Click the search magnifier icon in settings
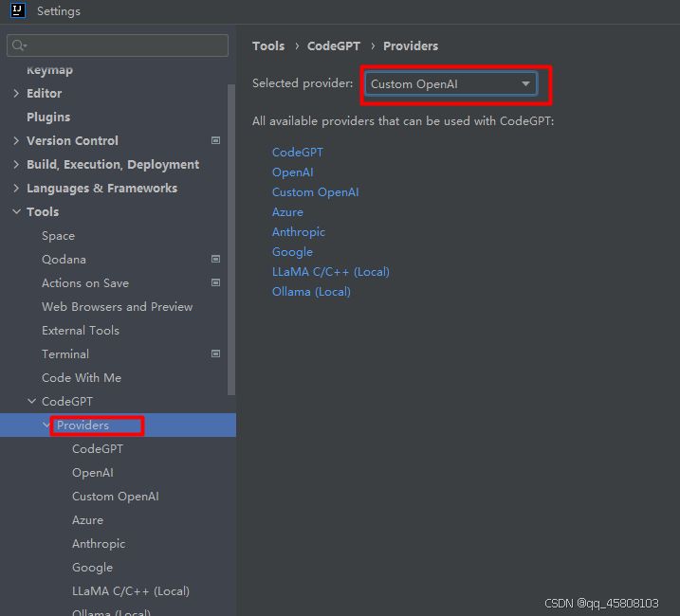The width and height of the screenshot is (680, 616). pos(19,45)
